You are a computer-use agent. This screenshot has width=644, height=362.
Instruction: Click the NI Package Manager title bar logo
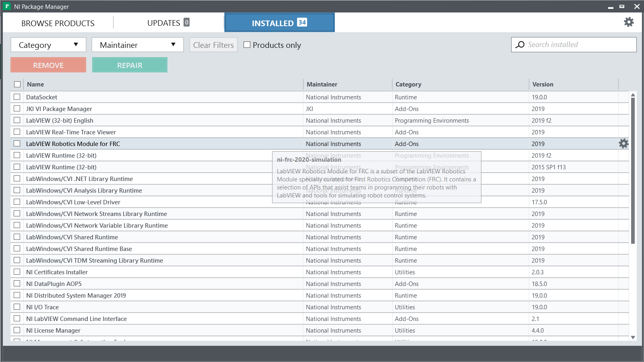(x=7, y=6)
